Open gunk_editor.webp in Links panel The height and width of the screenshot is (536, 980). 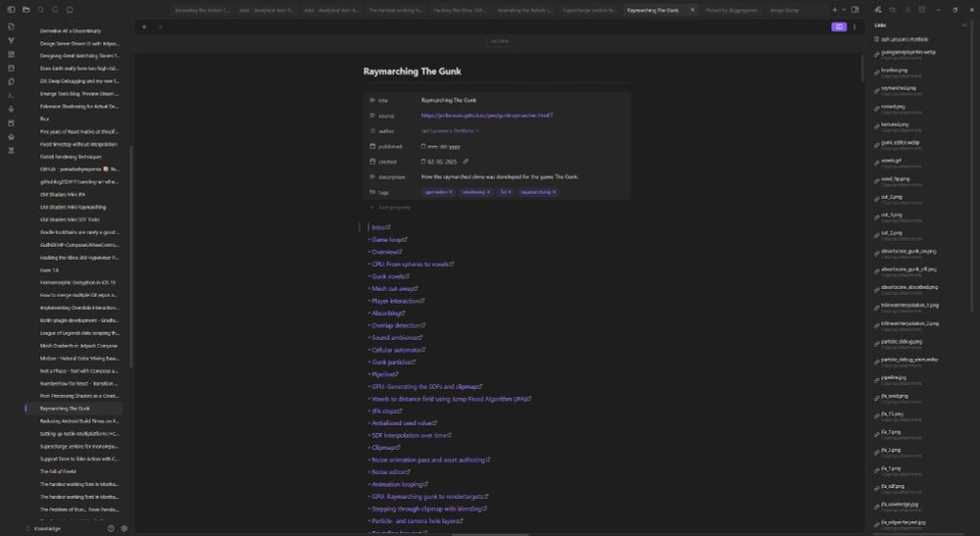[x=900, y=142]
